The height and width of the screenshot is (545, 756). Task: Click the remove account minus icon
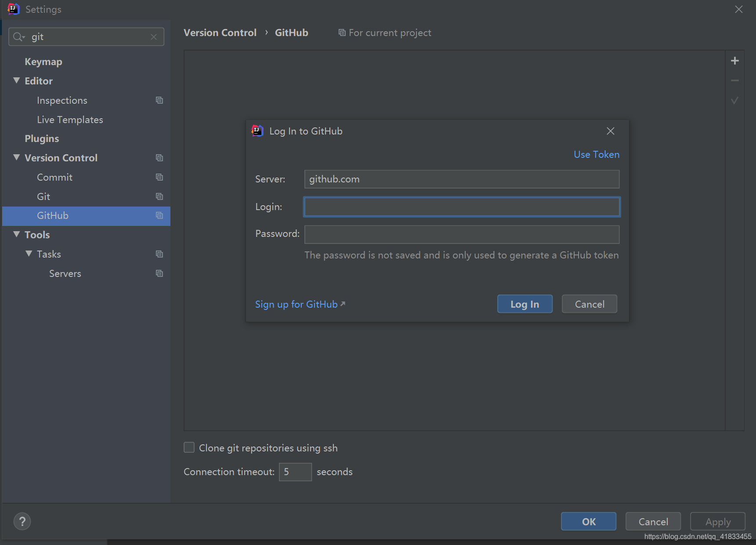735,81
